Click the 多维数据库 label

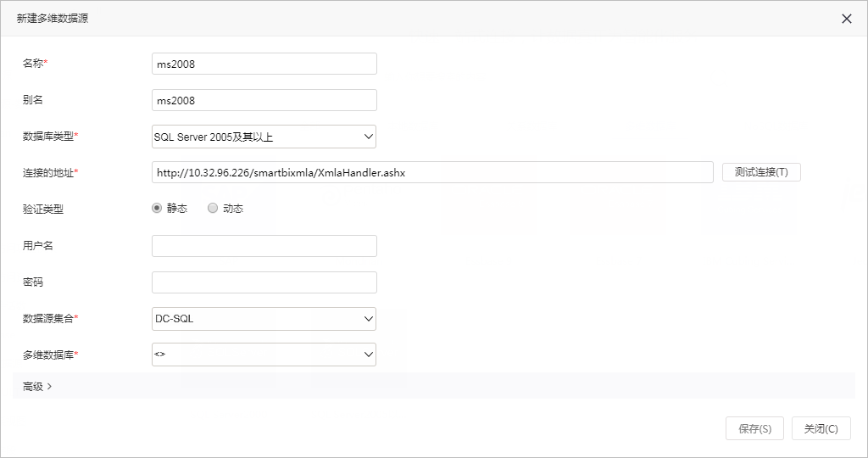pyautogui.click(x=50, y=355)
